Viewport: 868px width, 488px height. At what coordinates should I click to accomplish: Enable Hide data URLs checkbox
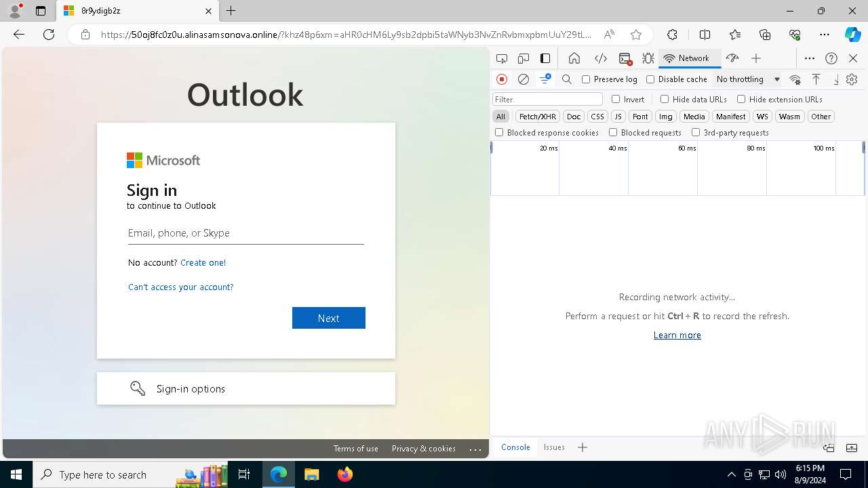pyautogui.click(x=665, y=99)
